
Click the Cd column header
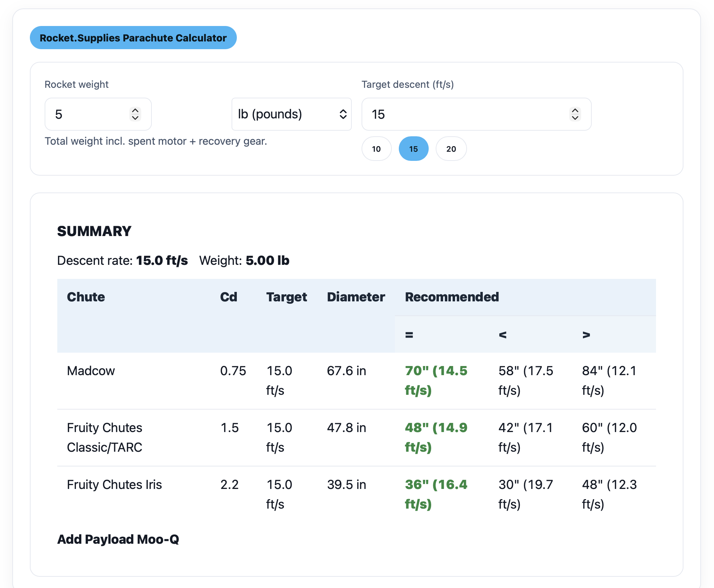pyautogui.click(x=228, y=297)
